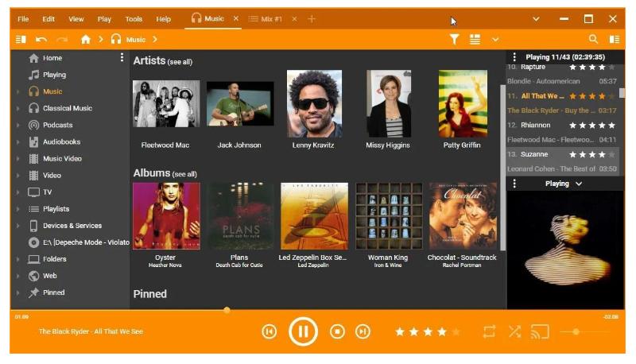The height and width of the screenshot is (364, 636).
Task: Expand the Playlists node
Action: pos(17,209)
